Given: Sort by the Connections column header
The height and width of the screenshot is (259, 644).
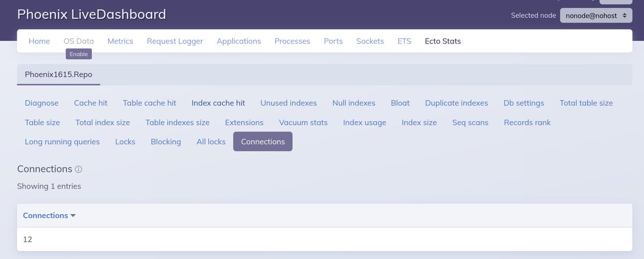Looking at the screenshot, I should pyautogui.click(x=46, y=215).
